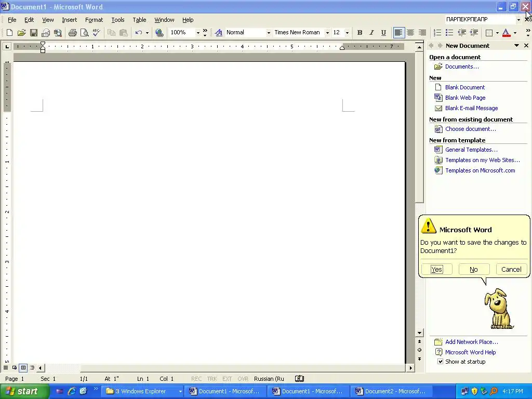Open the Border style dropdown arrow
This screenshot has width=532, height=399.
coord(497,33)
